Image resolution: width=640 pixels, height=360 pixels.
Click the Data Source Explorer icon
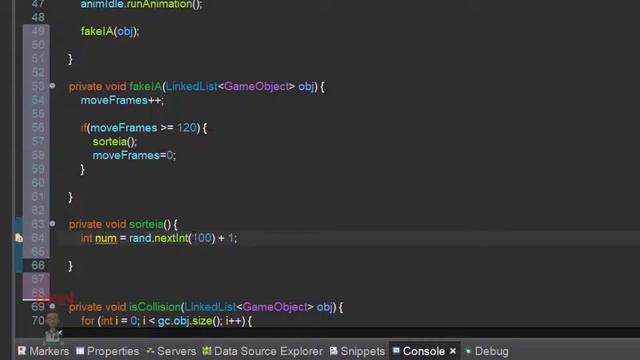207,351
